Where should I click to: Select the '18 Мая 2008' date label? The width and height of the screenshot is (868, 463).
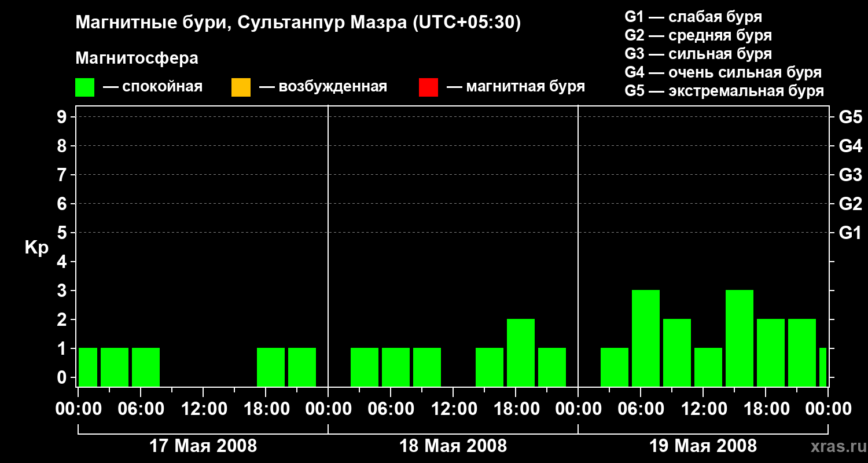[453, 446]
